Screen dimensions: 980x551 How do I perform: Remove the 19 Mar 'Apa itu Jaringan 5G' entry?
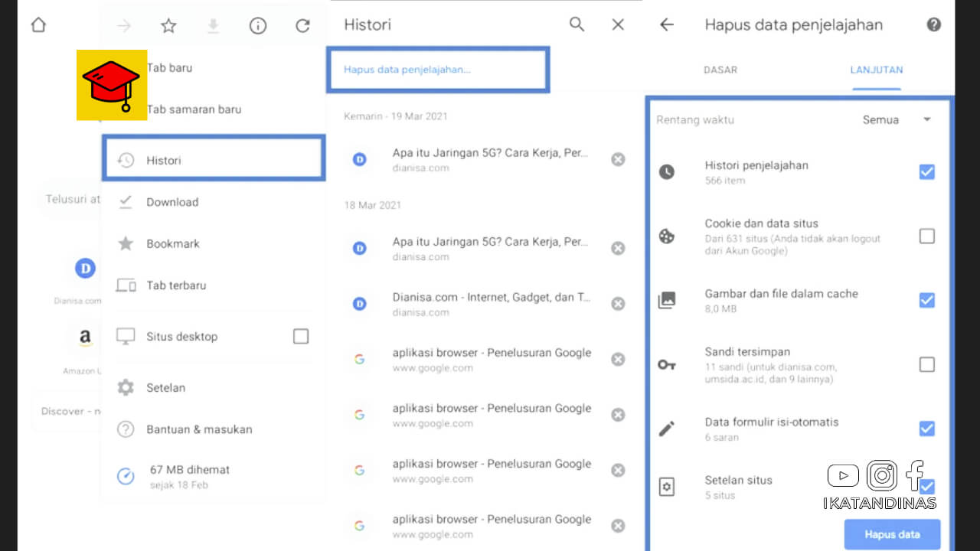[618, 159]
